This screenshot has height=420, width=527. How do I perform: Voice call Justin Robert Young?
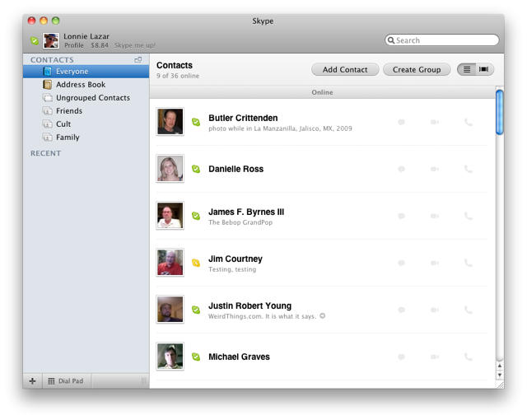(x=469, y=310)
